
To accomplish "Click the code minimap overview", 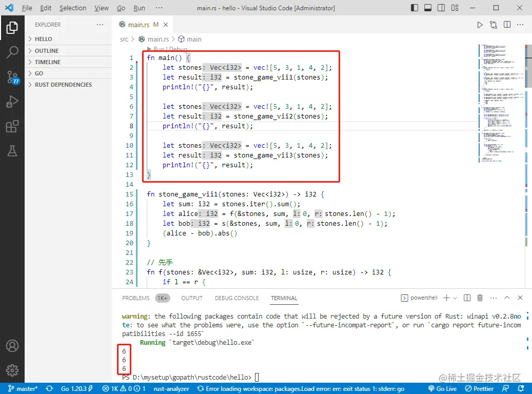I will [x=500, y=104].
